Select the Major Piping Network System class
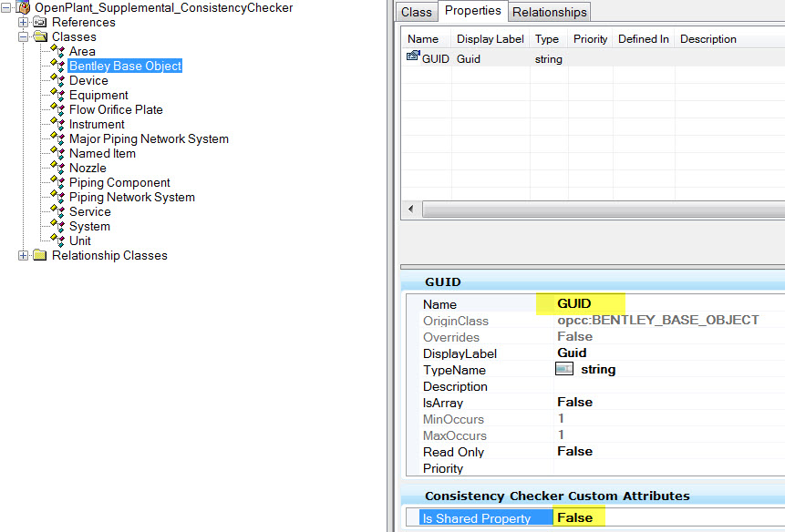The image size is (785, 532). point(149,138)
